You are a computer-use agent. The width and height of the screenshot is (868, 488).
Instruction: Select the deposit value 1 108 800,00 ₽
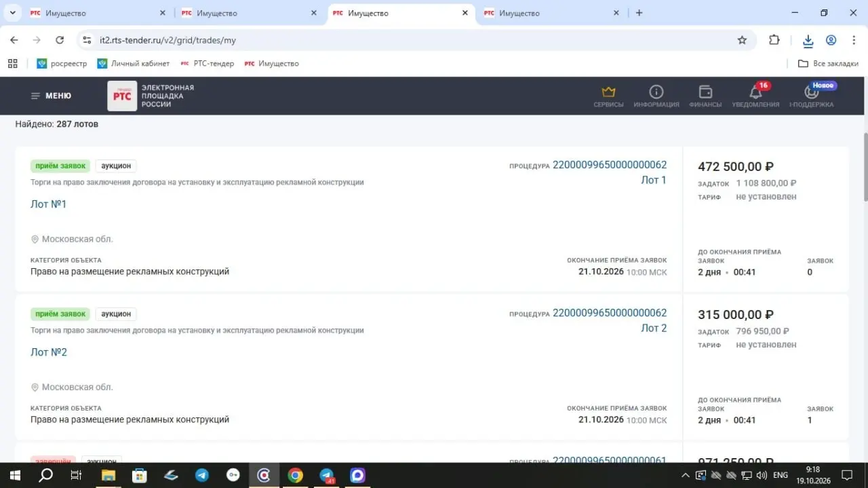[766, 183]
